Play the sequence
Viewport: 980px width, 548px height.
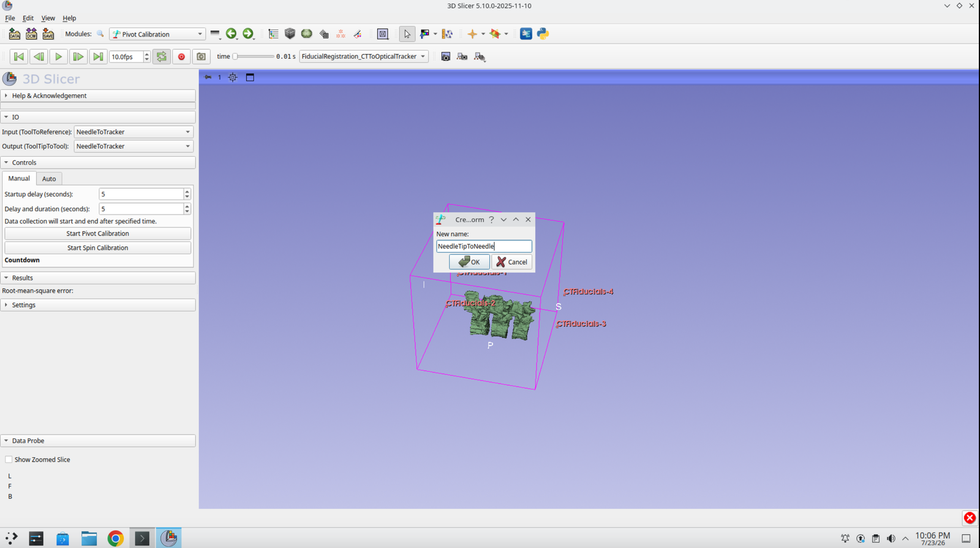pos(58,56)
